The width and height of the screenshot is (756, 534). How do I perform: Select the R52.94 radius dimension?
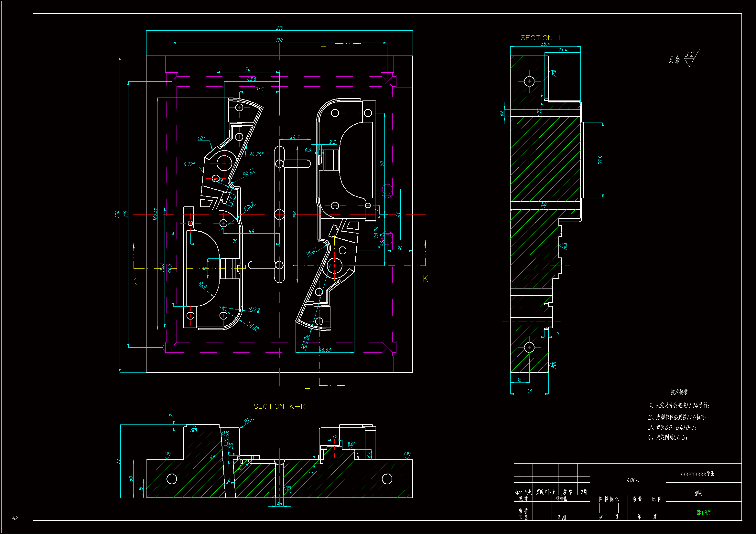click(x=305, y=342)
